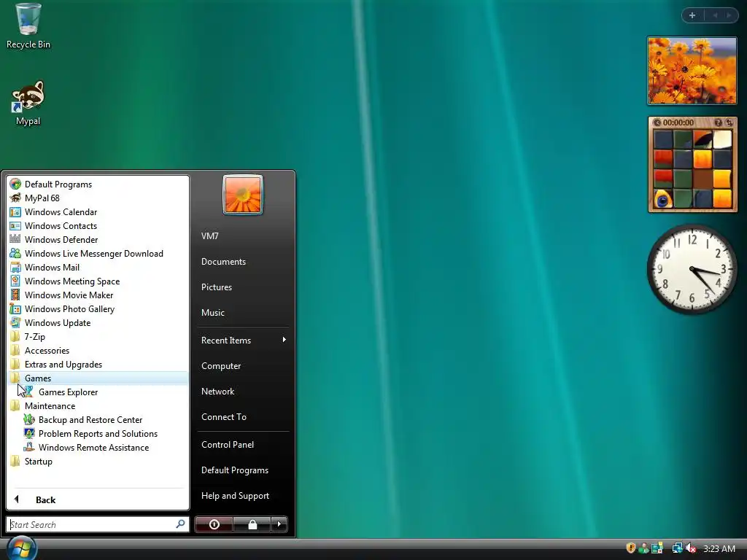This screenshot has height=560, width=747.
Task: Expand the Startup folder
Action: click(98, 461)
